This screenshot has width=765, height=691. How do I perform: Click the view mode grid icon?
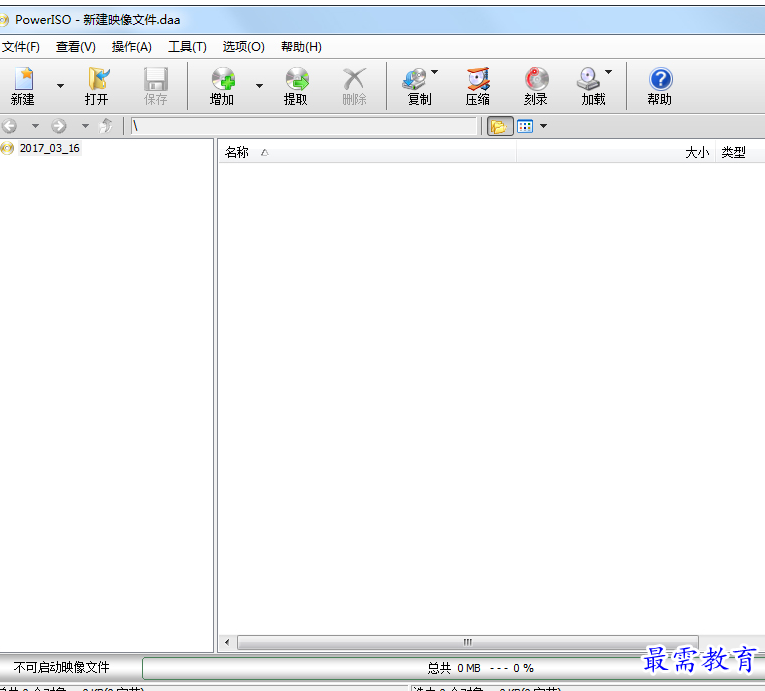pos(525,126)
